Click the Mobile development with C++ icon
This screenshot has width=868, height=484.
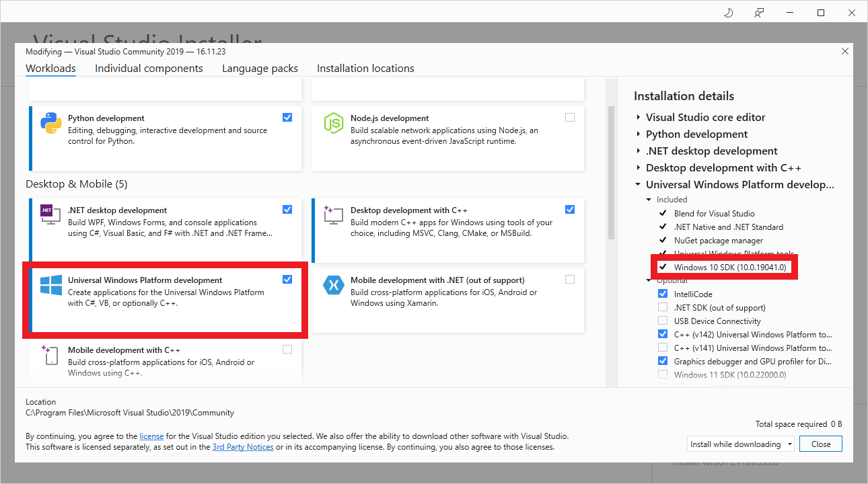(51, 355)
